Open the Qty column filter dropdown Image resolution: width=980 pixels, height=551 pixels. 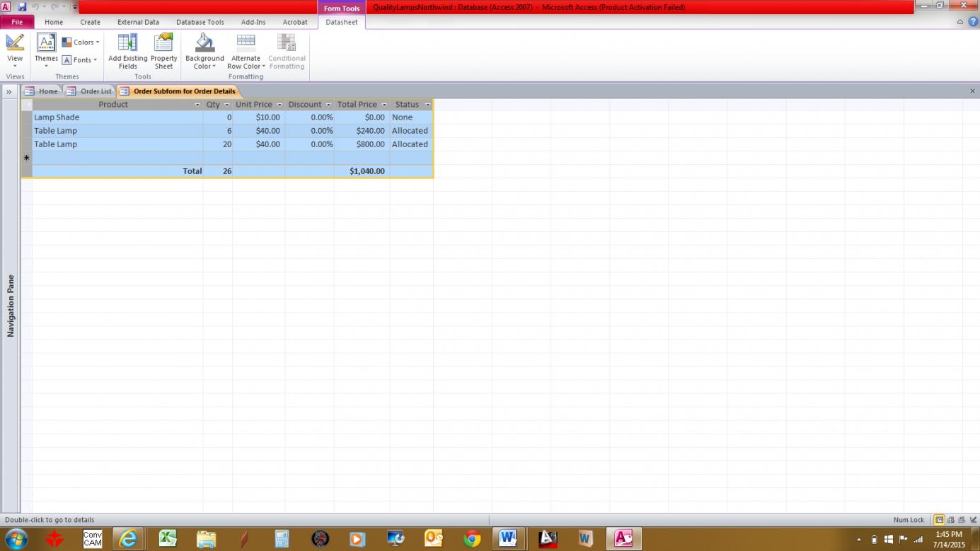226,105
